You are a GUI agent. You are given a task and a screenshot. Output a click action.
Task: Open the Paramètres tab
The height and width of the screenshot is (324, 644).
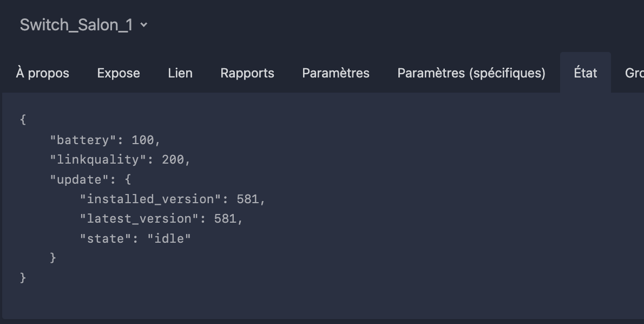[x=336, y=73]
